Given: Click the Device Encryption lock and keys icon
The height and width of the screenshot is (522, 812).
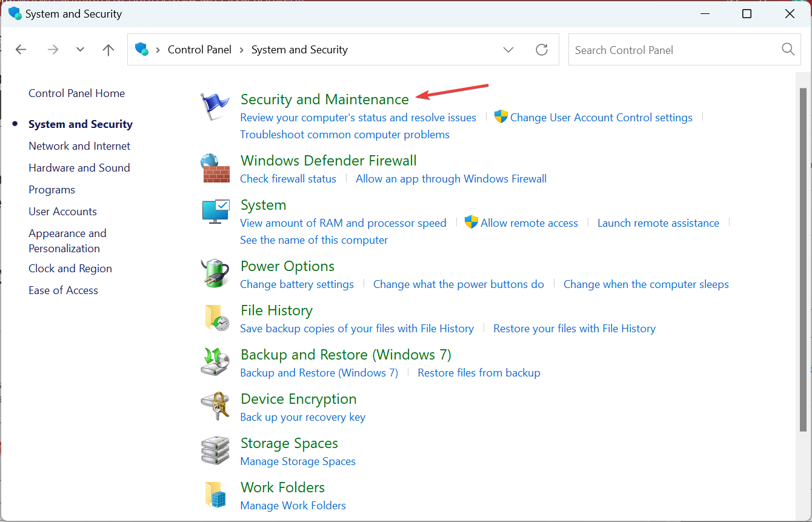Looking at the screenshot, I should tap(215, 407).
